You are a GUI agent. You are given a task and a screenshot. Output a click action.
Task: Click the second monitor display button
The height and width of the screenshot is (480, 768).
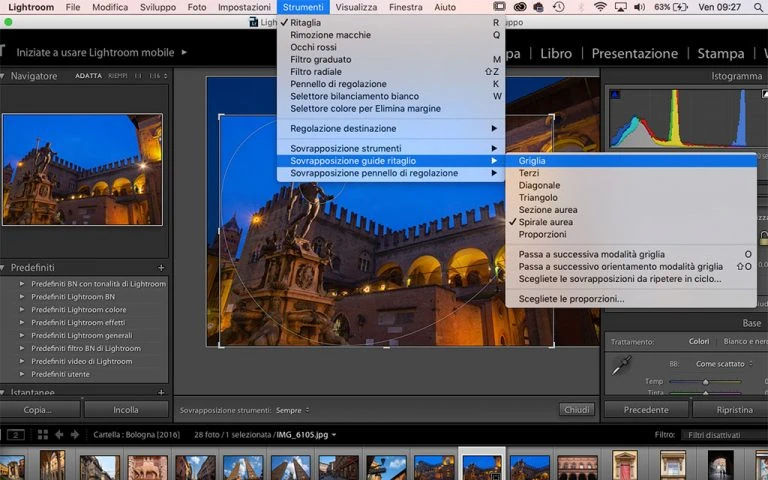[16, 434]
